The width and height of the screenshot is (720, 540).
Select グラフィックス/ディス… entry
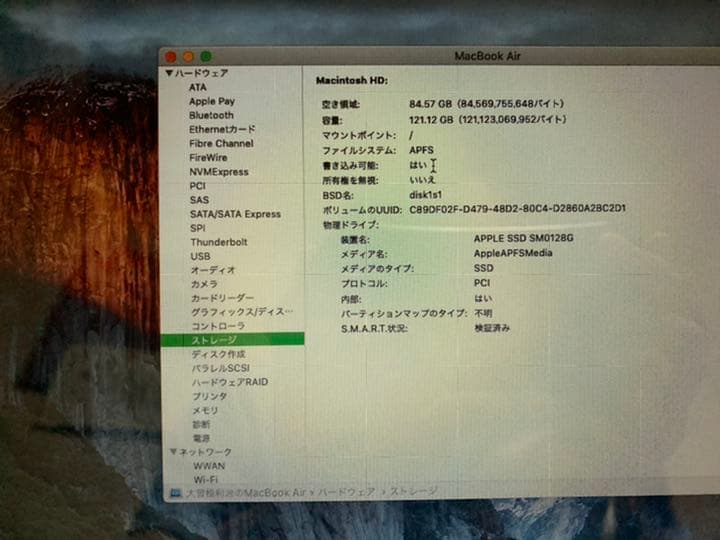[x=242, y=312]
